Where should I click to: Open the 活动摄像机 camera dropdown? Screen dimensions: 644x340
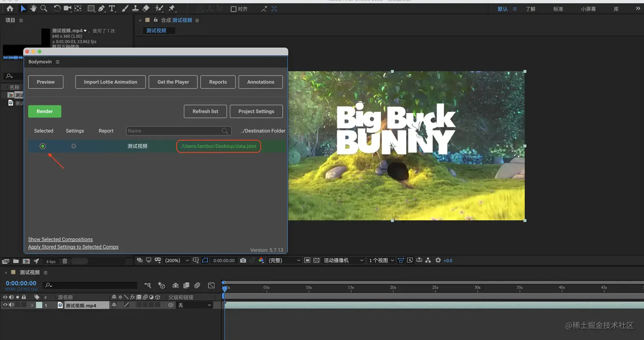[x=343, y=260]
